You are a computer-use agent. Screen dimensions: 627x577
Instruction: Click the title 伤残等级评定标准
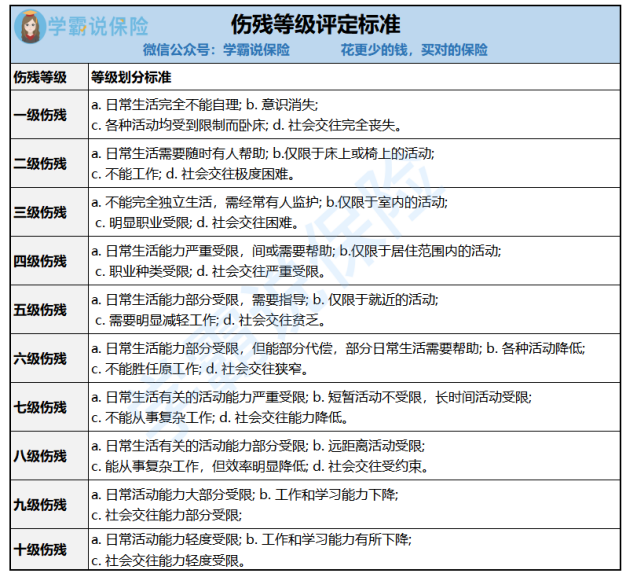click(315, 25)
